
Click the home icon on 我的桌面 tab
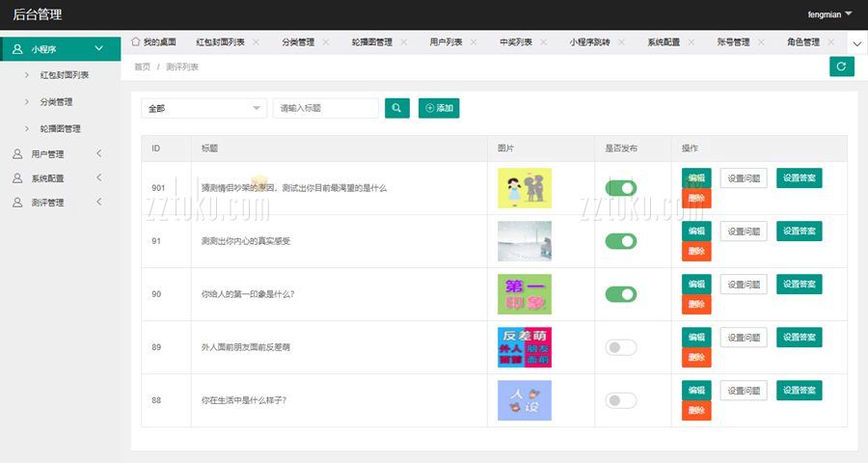[x=136, y=42]
